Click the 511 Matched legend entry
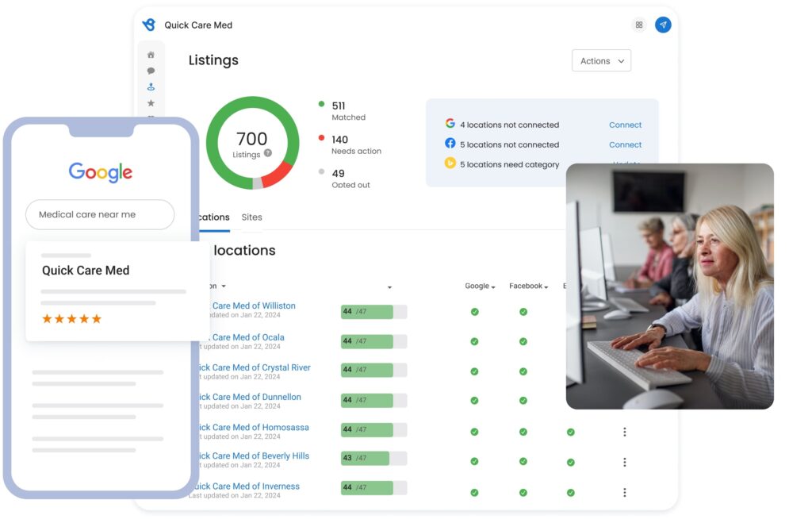Screen dimensions: 812x519 (x=343, y=111)
